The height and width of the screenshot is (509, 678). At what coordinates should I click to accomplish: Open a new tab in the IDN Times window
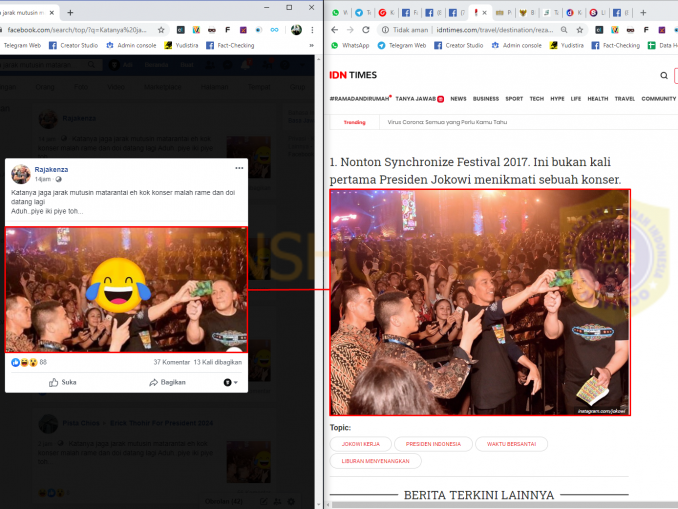point(643,13)
